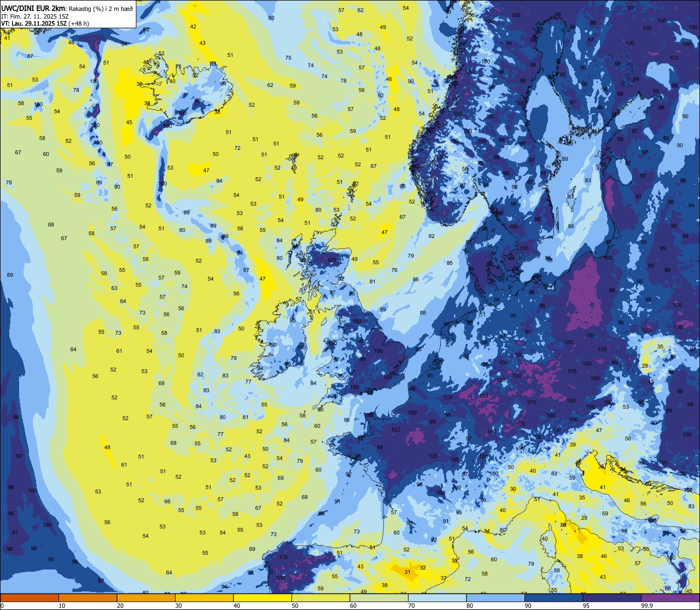The image size is (700, 610).
Task: Click the legend tick label '30'
Action: pos(178,606)
